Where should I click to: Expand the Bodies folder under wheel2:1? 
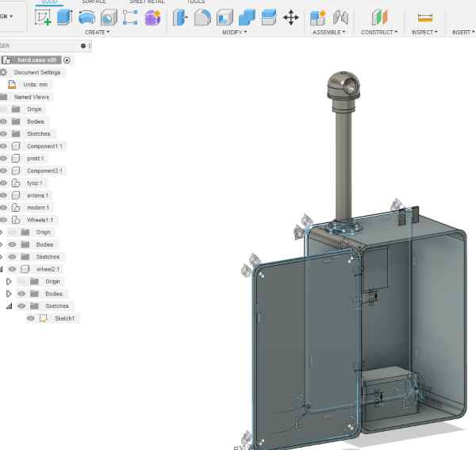(x=9, y=294)
